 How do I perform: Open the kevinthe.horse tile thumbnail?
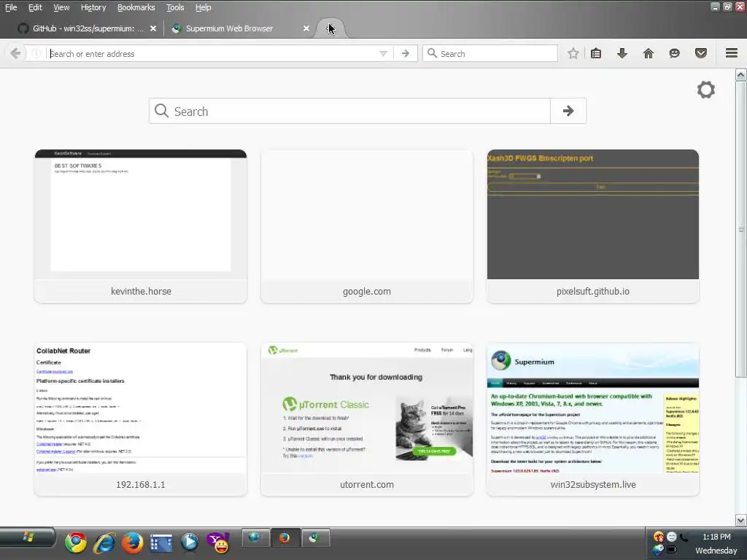point(141,214)
